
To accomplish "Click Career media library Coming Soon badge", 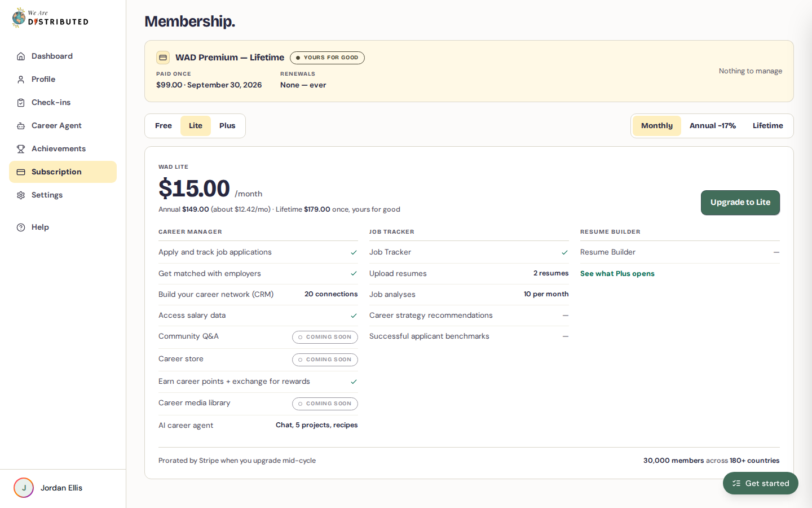I will [x=325, y=404].
